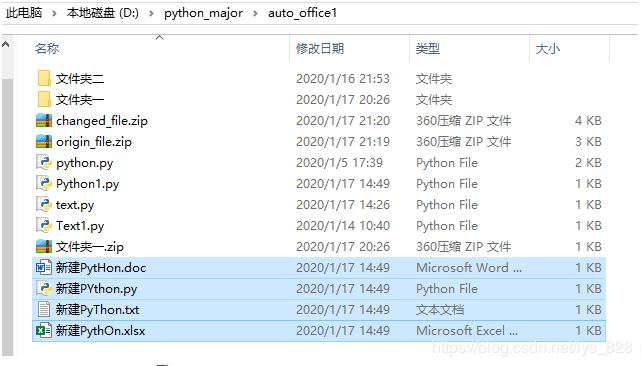Click the 文件夹一 folder icon

(x=44, y=99)
